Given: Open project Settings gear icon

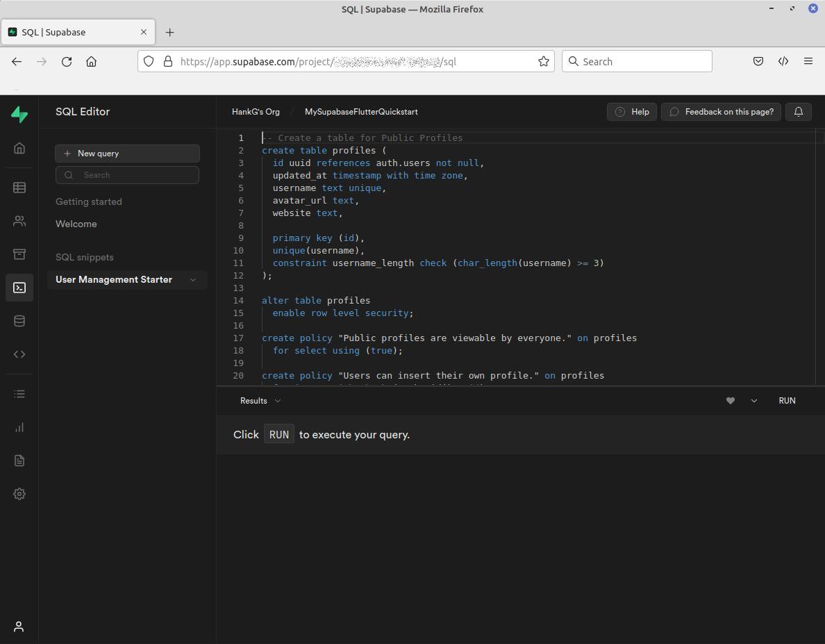Looking at the screenshot, I should (x=19, y=494).
